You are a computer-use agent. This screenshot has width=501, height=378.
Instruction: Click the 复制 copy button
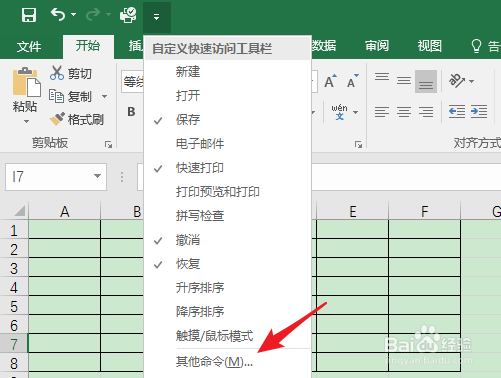(70, 97)
